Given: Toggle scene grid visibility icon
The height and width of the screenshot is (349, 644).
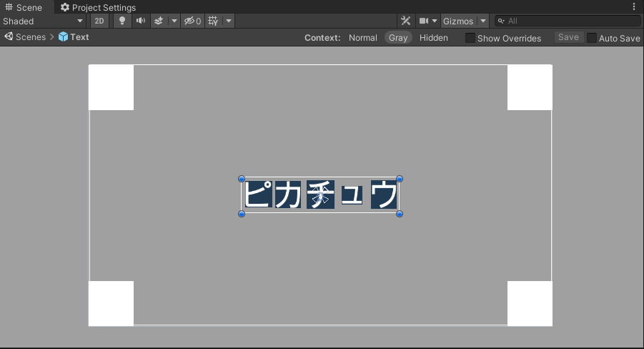Looking at the screenshot, I should pos(213,21).
